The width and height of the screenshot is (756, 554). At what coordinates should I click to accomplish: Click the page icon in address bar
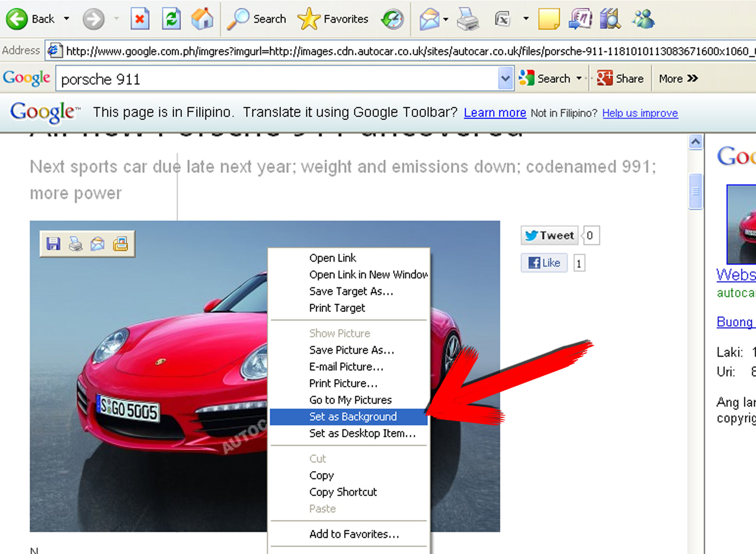pos(55,51)
